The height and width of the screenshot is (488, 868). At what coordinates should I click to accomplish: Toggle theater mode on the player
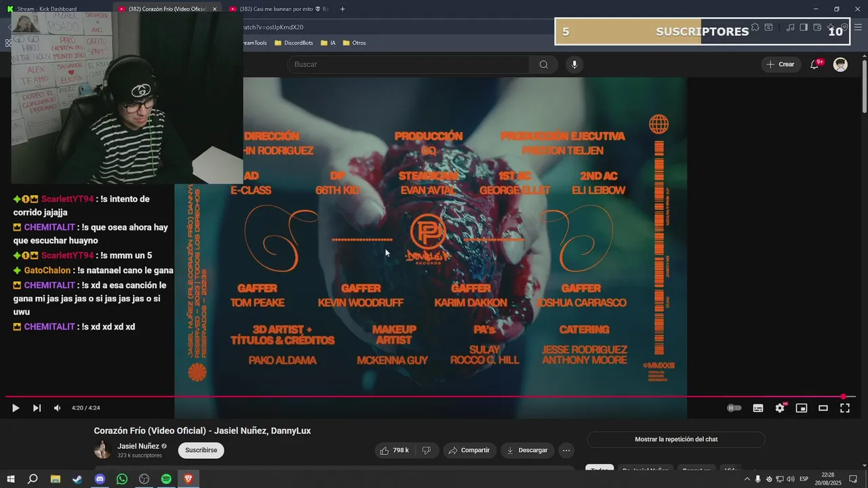823,408
